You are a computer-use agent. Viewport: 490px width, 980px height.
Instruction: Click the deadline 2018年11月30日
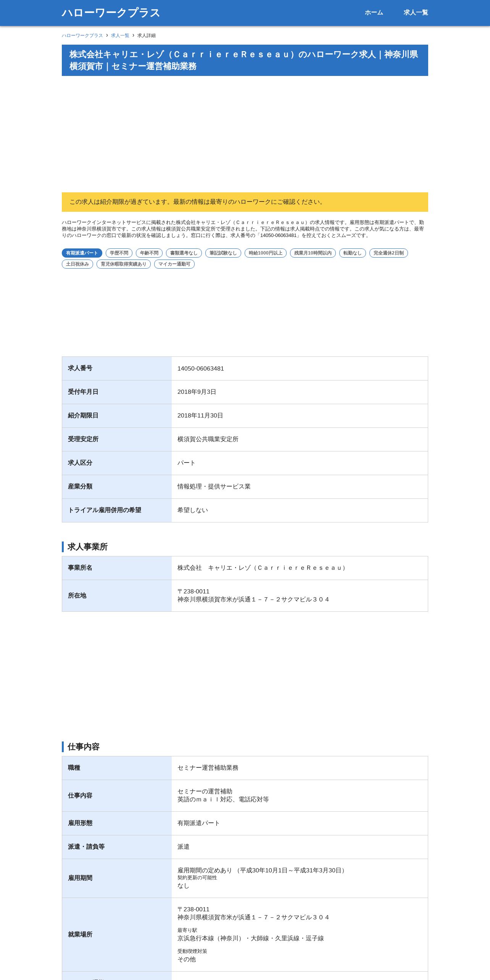200,416
